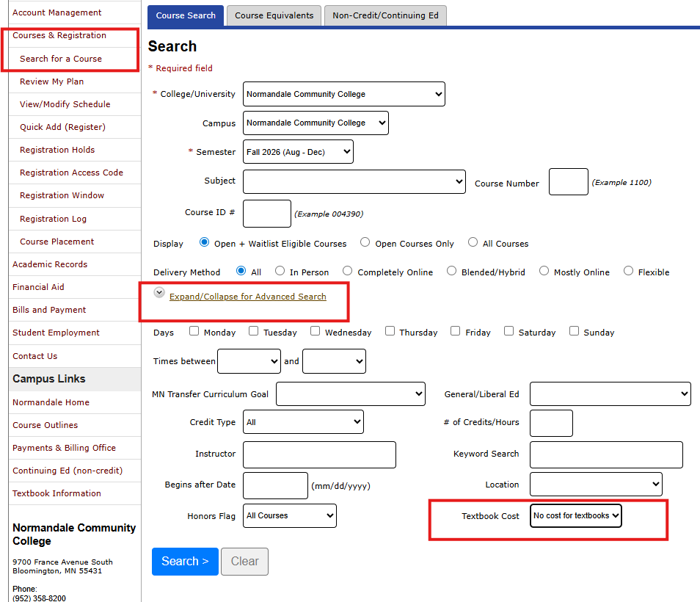Image resolution: width=700 pixels, height=602 pixels.
Task: Enable the Saturday checkbox
Action: (x=508, y=330)
